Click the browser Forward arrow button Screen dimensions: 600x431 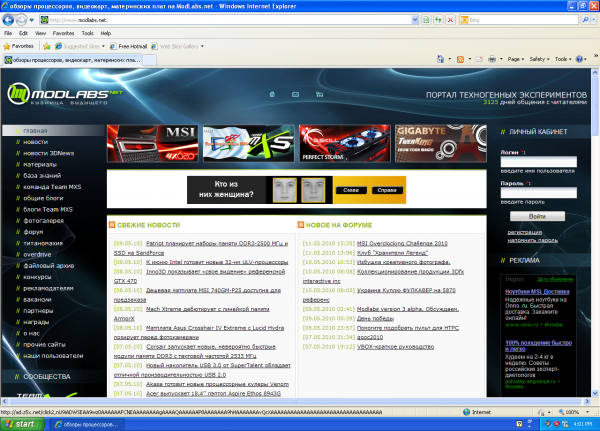(x=21, y=20)
